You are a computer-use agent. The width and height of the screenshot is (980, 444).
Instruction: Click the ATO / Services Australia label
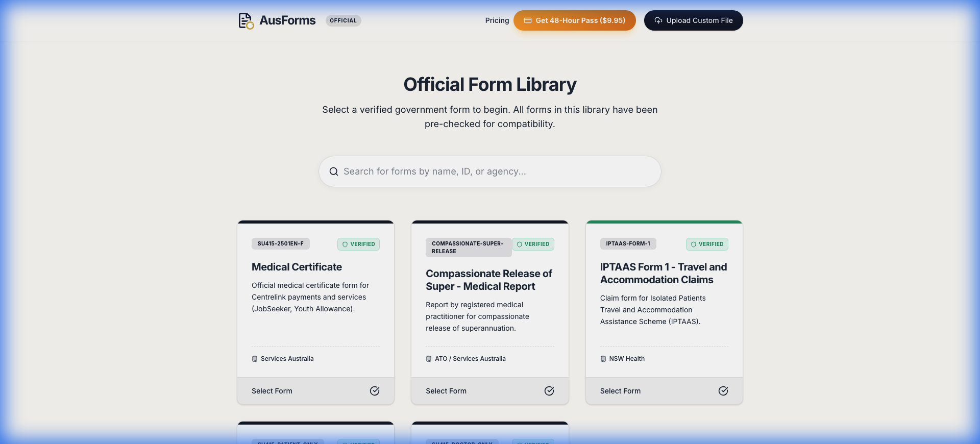[x=471, y=359]
